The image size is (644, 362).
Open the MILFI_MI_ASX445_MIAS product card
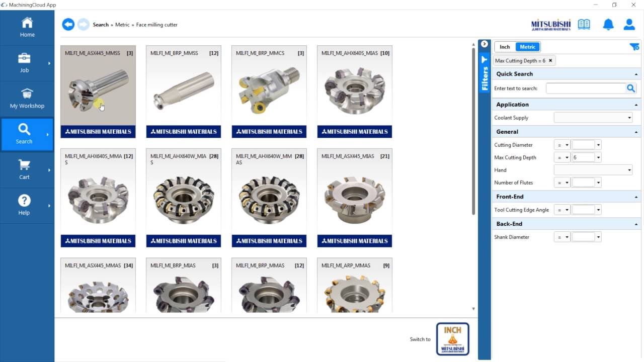click(355, 198)
